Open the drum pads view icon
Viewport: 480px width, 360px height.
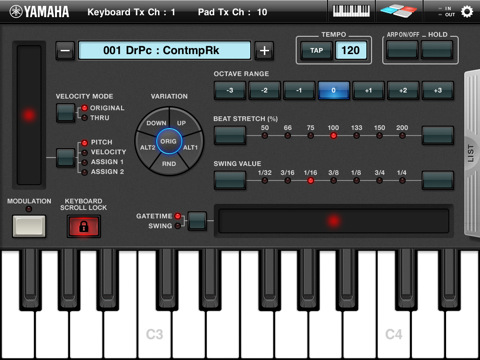click(x=399, y=11)
